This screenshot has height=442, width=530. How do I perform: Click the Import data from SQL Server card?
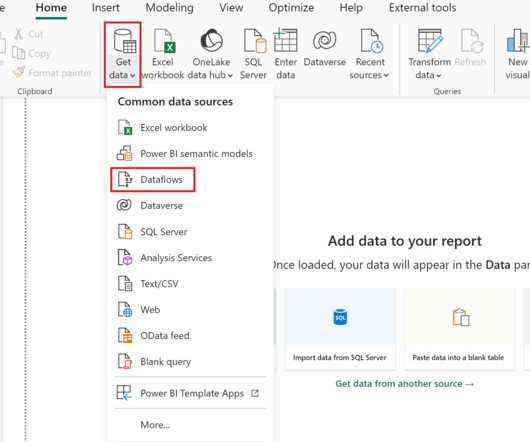pyautogui.click(x=340, y=329)
